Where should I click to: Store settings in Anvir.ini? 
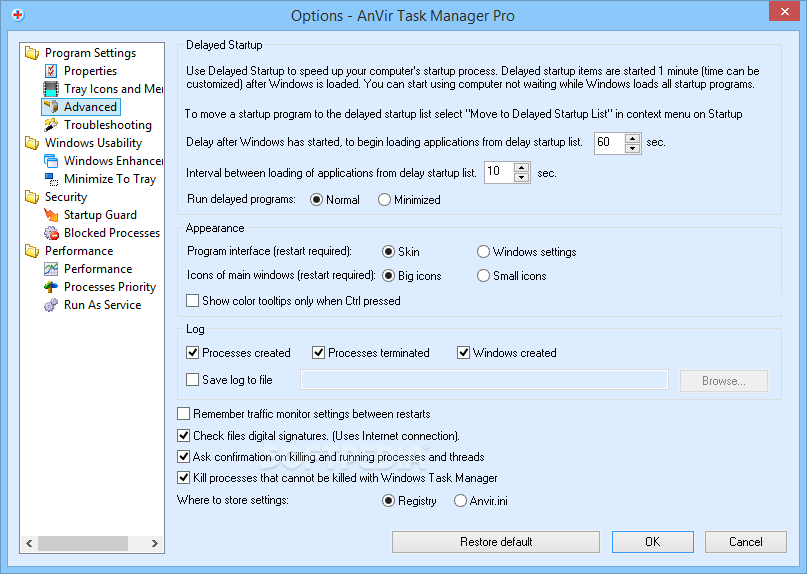[x=481, y=501]
